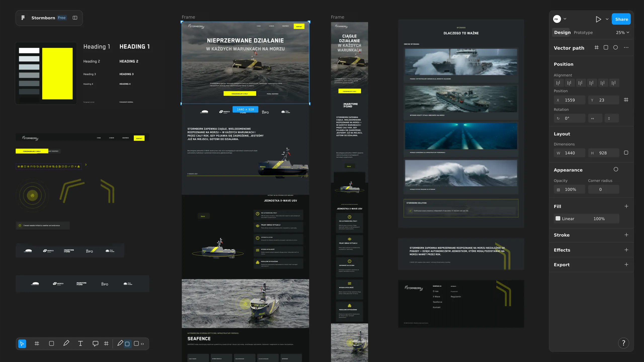The width and height of the screenshot is (644, 362).
Task: Choose the Text tool in bottom toolbar
Action: 80,343
